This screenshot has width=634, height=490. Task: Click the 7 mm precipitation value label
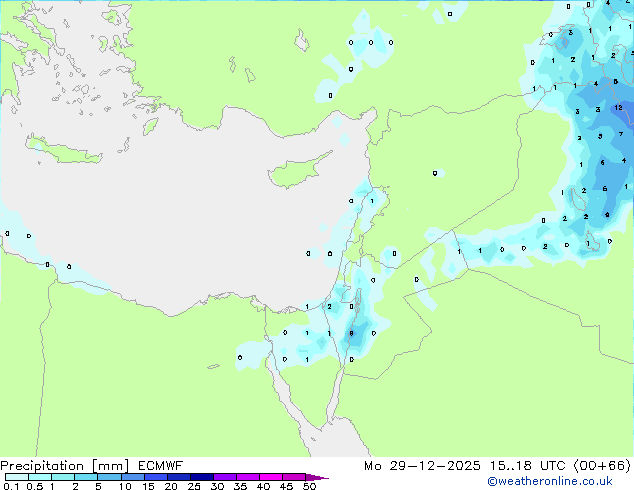coord(621,134)
